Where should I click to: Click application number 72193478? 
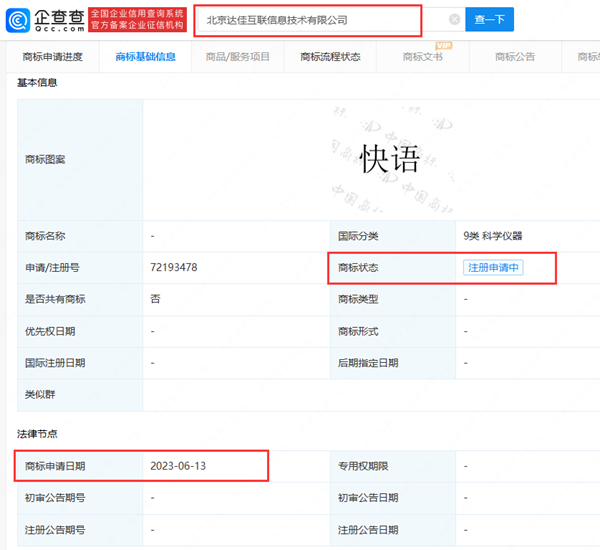(174, 268)
